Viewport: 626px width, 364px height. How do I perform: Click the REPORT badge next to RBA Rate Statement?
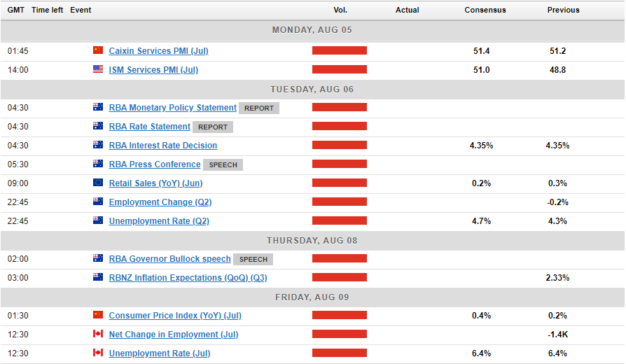tap(213, 127)
